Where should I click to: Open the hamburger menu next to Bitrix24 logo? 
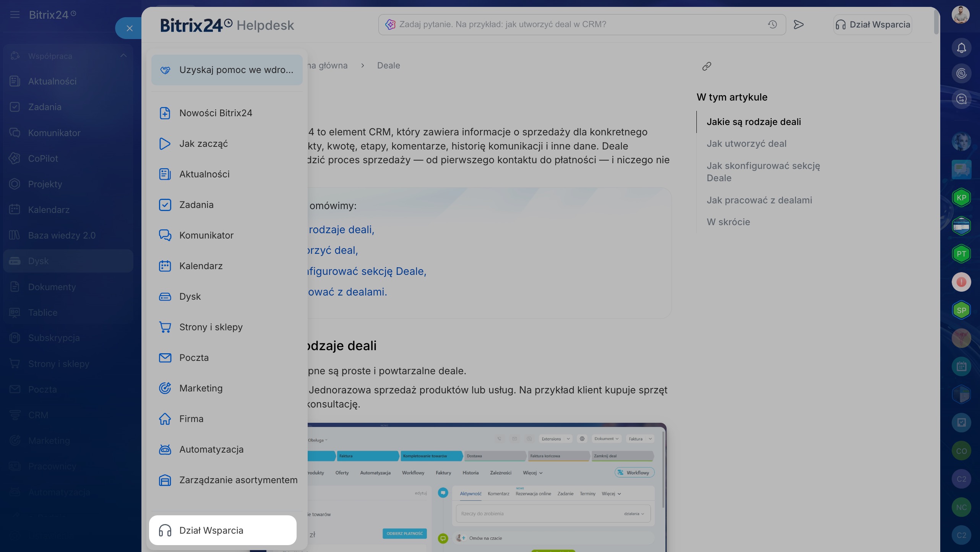(15, 15)
